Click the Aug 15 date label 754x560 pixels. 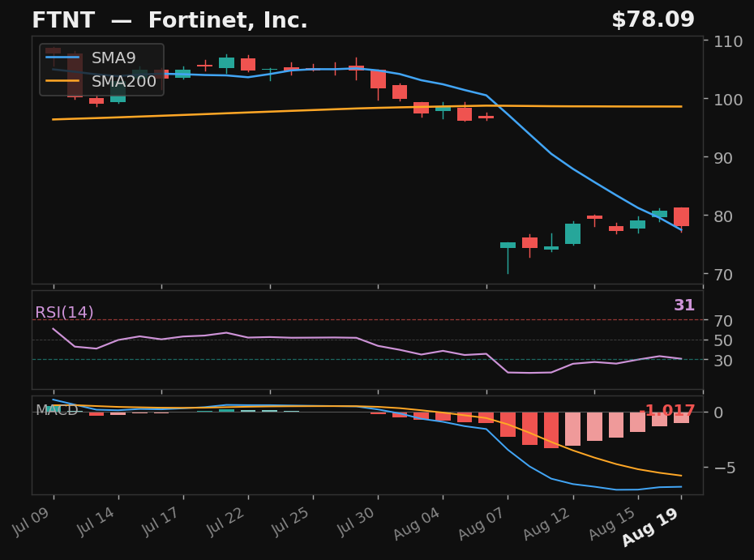click(612, 524)
